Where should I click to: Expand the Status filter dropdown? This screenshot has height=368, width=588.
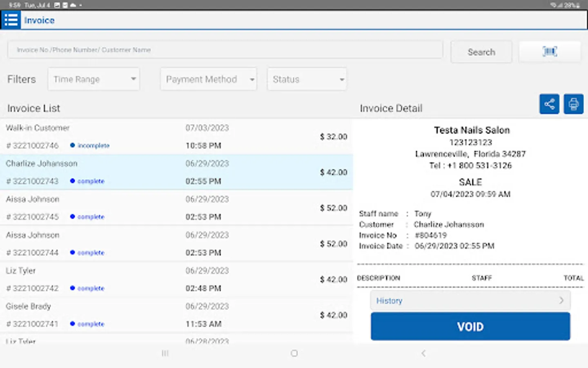[307, 79]
